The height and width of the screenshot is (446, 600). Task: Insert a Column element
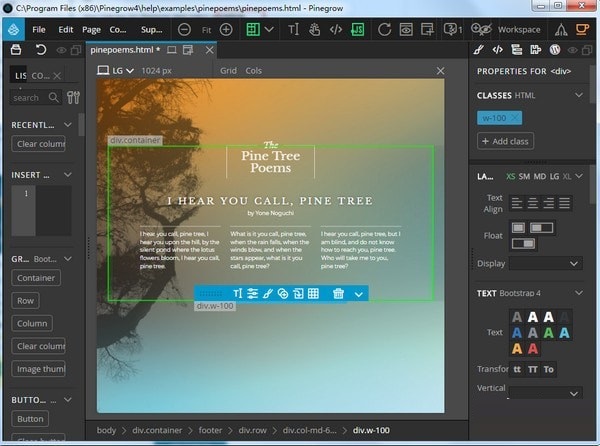[x=32, y=324]
